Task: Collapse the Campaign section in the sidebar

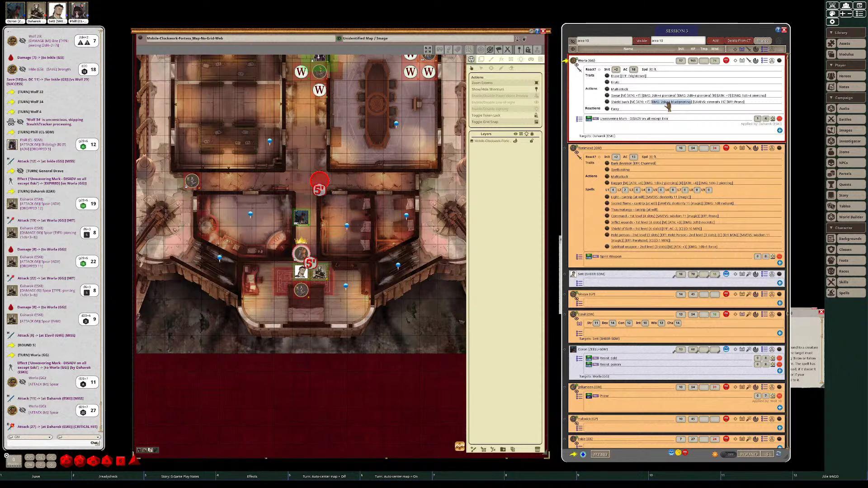Action: pos(832,98)
